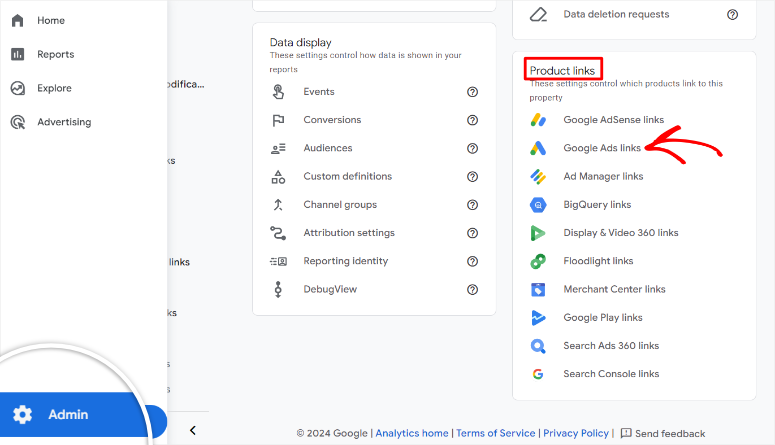775x445 pixels.
Task: Open Google Play links
Action: pos(603,317)
